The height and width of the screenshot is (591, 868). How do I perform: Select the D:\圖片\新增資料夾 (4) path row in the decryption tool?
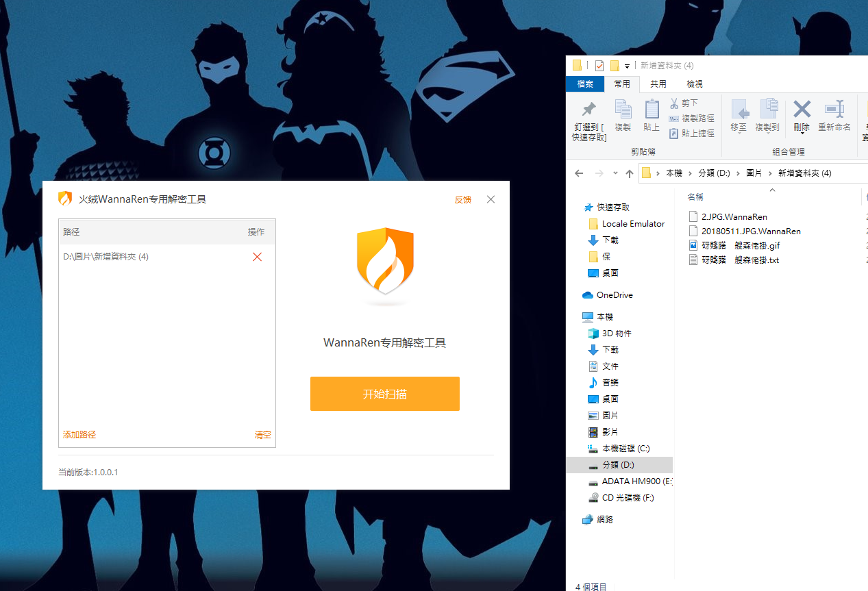167,257
